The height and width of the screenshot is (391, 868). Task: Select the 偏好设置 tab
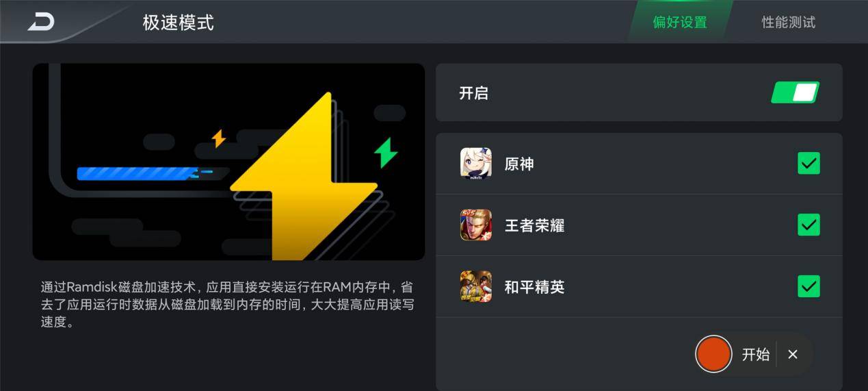679,22
